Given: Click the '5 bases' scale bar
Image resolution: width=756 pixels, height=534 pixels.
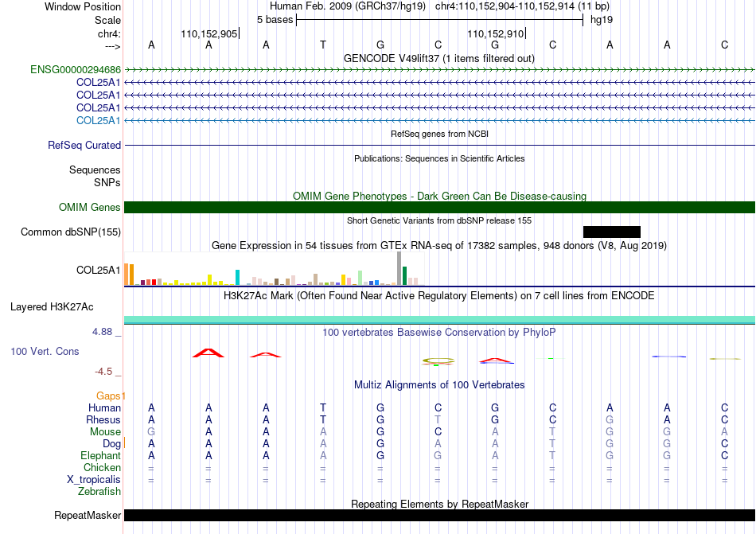Looking at the screenshot, I should click(440, 20).
